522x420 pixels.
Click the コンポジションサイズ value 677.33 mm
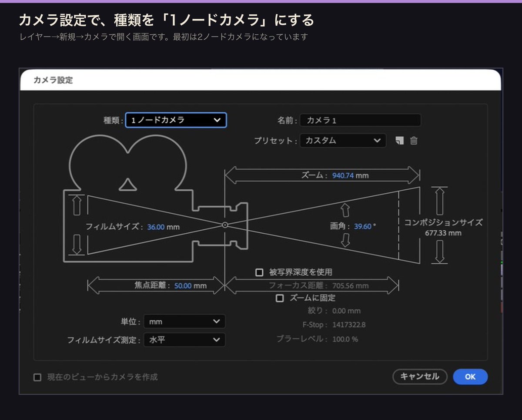click(x=443, y=233)
